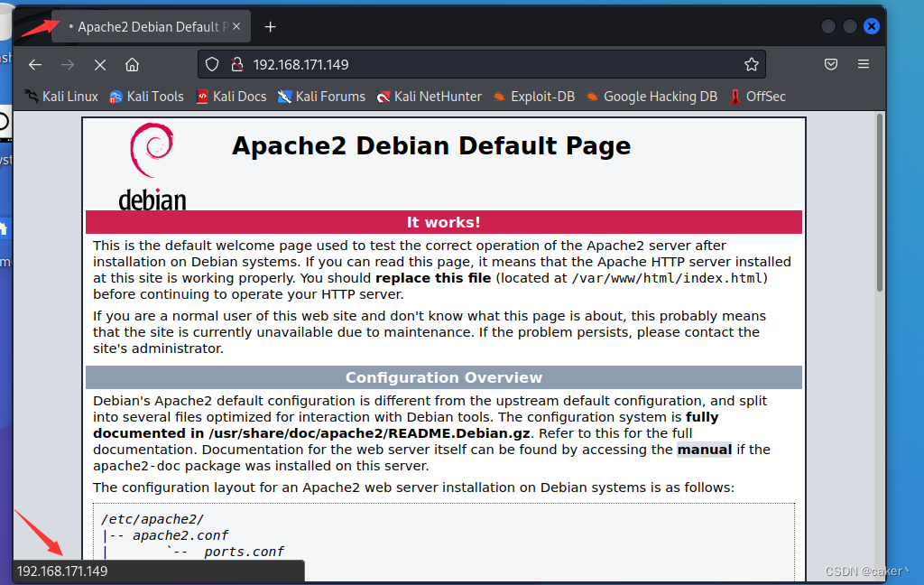Open the Kali NetHunter bookmark
The height and width of the screenshot is (585, 924).
pos(429,97)
